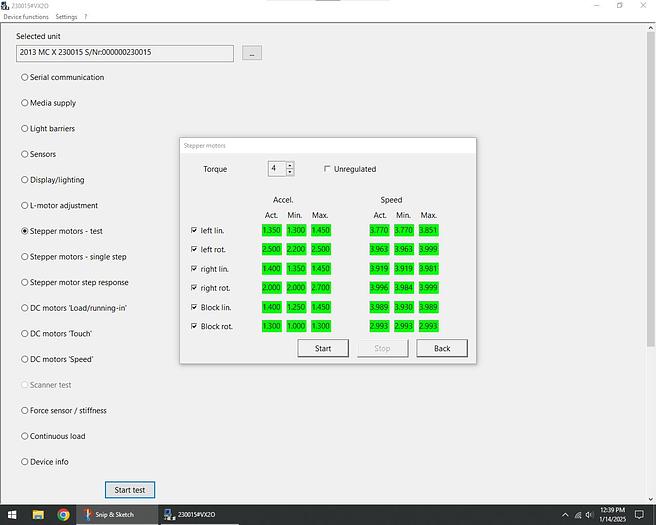The image size is (656, 525).
Task: Uncheck the left lin. motor checkbox
Action: [x=194, y=230]
